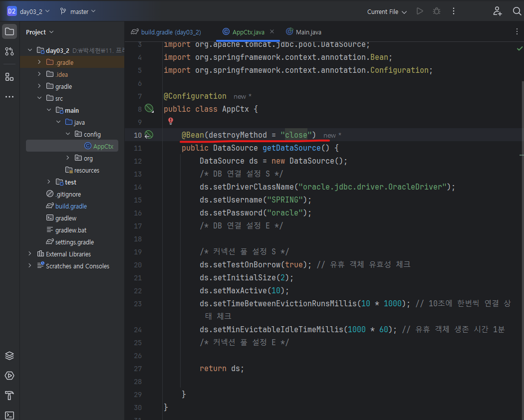Viewport: 524px width, 420px height.
Task: Click the "SPRING" username string
Action: [x=285, y=200]
